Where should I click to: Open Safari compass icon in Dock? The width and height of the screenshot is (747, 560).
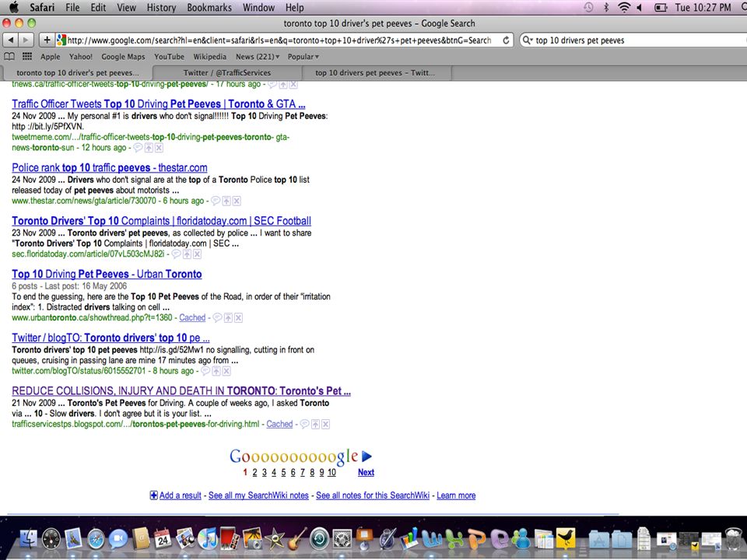[96, 539]
